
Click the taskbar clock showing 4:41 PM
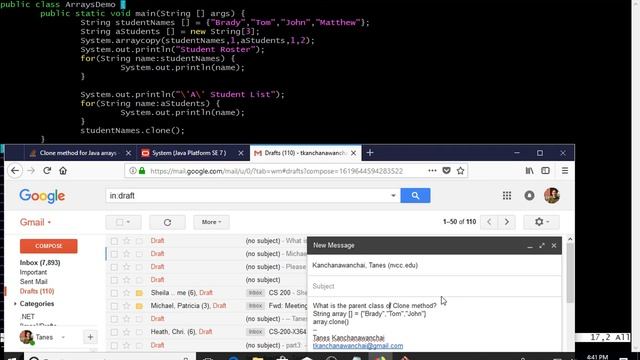point(598,357)
